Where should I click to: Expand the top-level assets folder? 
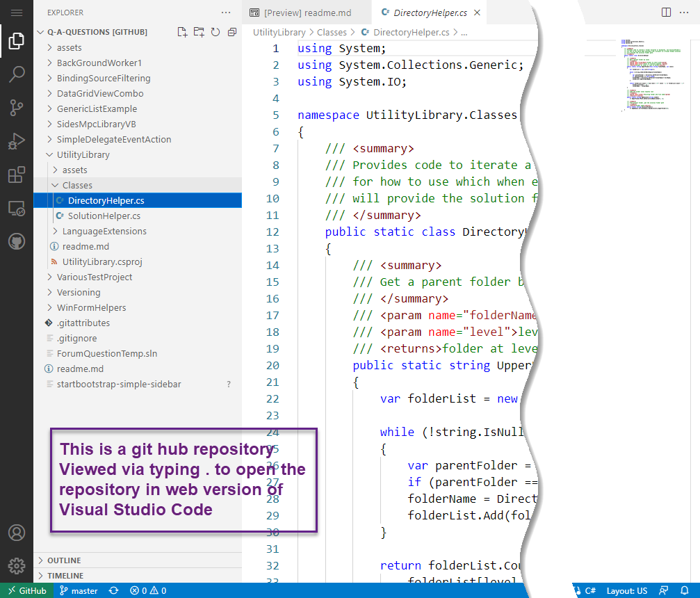tap(138, 48)
